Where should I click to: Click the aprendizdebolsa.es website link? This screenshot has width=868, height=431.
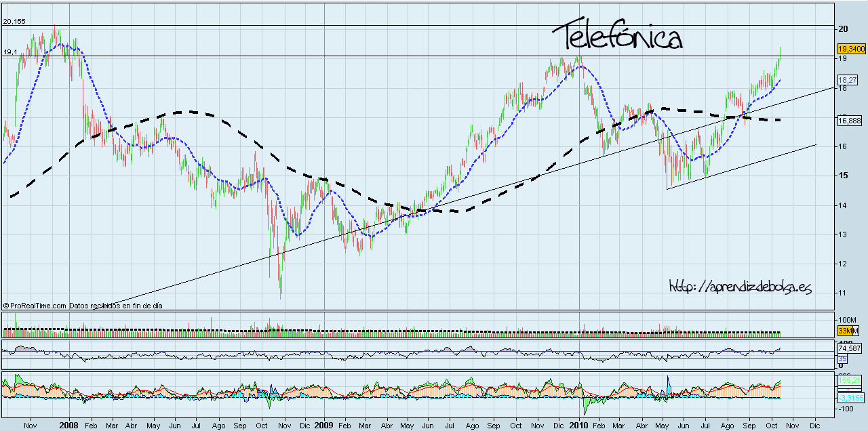tap(740, 287)
